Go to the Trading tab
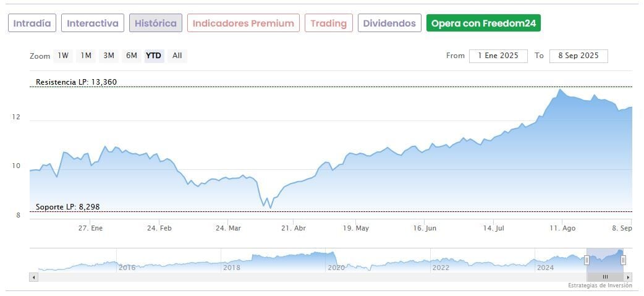Viewport: 644px width, 296px height. click(x=329, y=23)
